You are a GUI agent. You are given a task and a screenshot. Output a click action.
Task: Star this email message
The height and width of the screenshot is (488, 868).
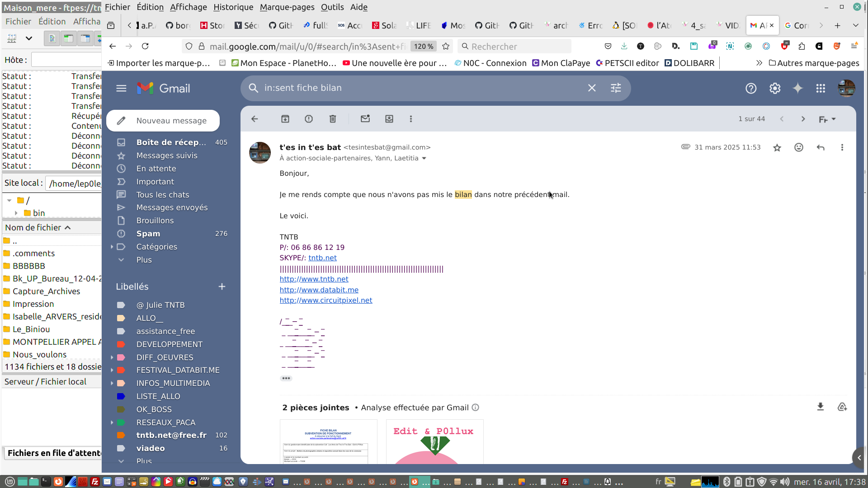click(777, 148)
